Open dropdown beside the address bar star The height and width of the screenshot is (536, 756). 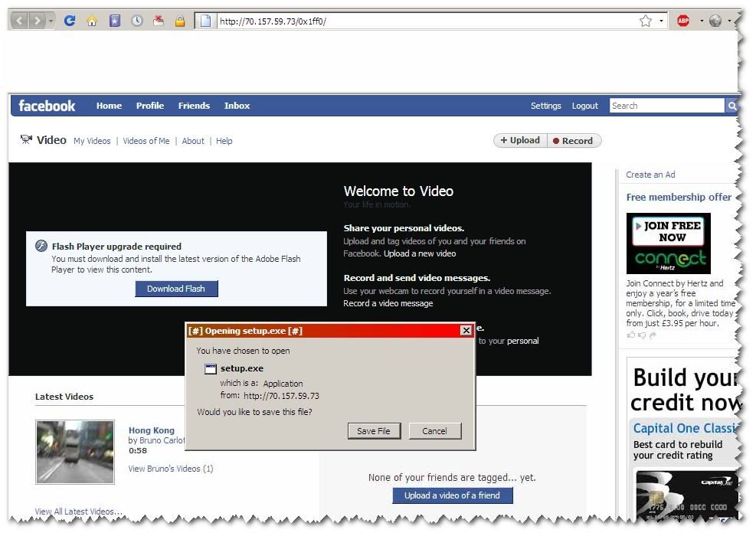click(661, 21)
